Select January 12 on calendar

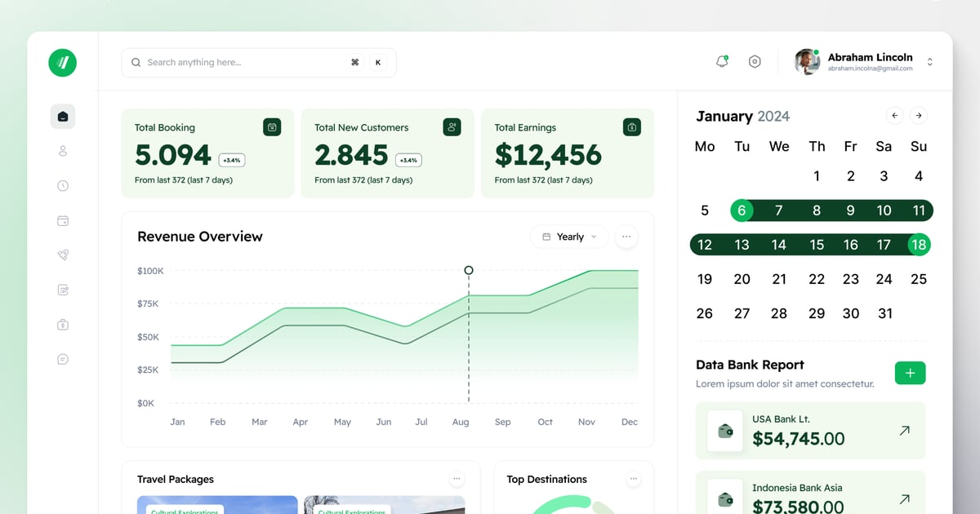pyautogui.click(x=705, y=245)
